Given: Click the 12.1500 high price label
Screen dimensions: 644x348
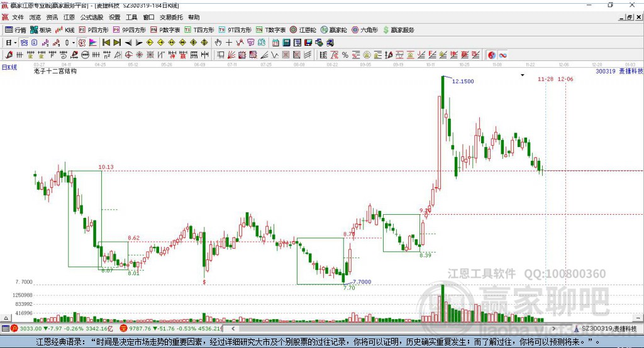Looking at the screenshot, I should click(x=463, y=81).
